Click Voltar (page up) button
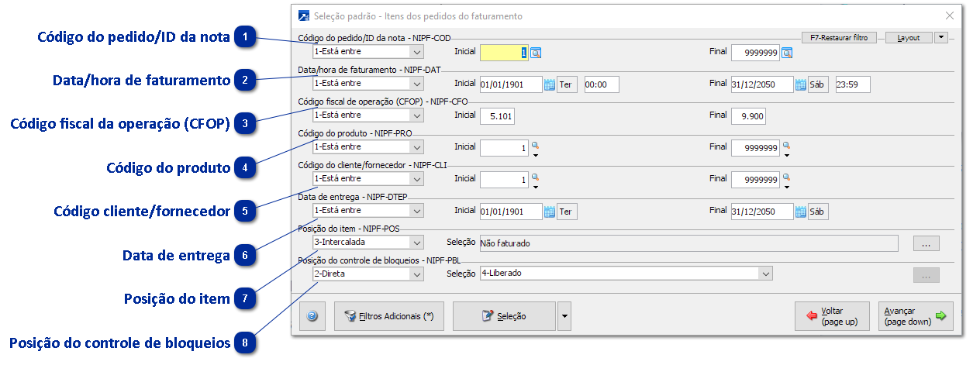The image size is (980, 365). (x=832, y=316)
